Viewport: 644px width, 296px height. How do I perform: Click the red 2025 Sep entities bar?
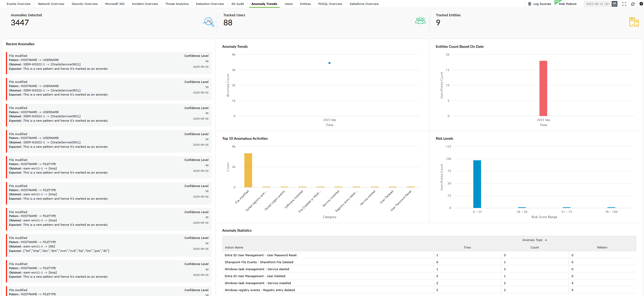543,88
